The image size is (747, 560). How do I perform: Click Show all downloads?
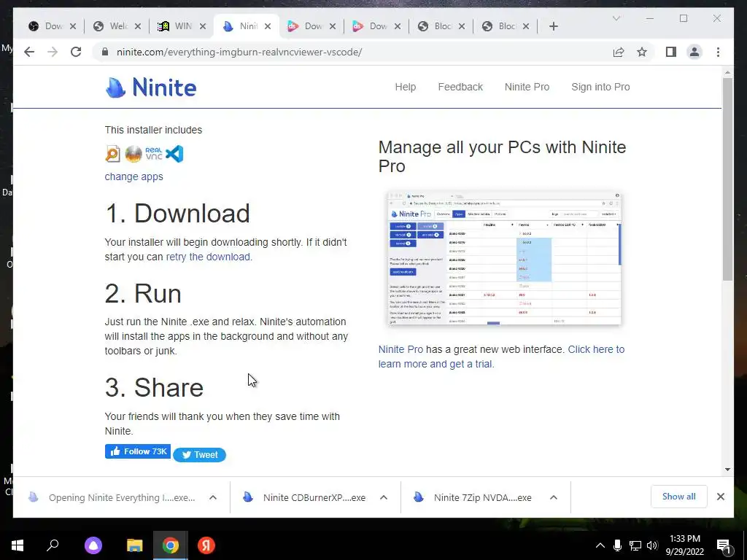(x=679, y=497)
